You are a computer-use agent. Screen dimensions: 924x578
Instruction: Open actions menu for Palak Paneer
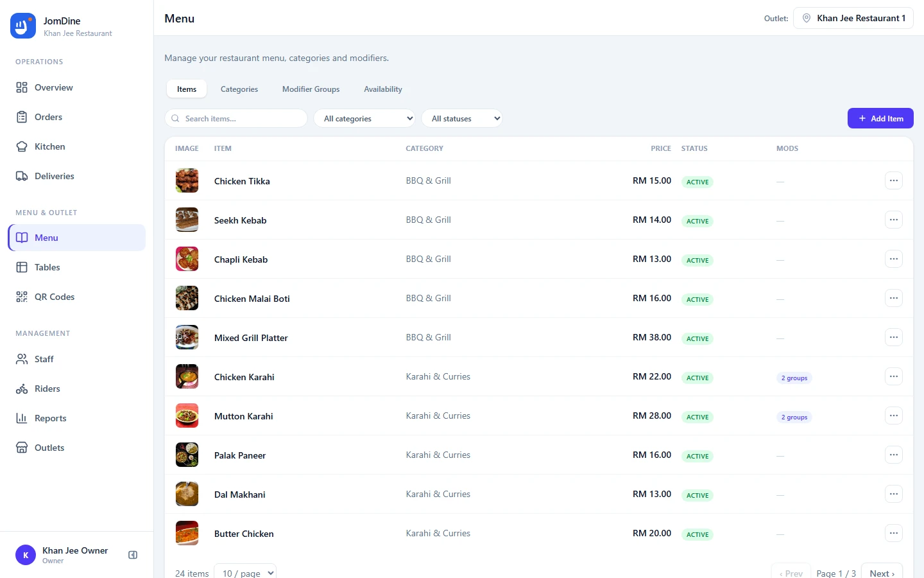click(894, 455)
